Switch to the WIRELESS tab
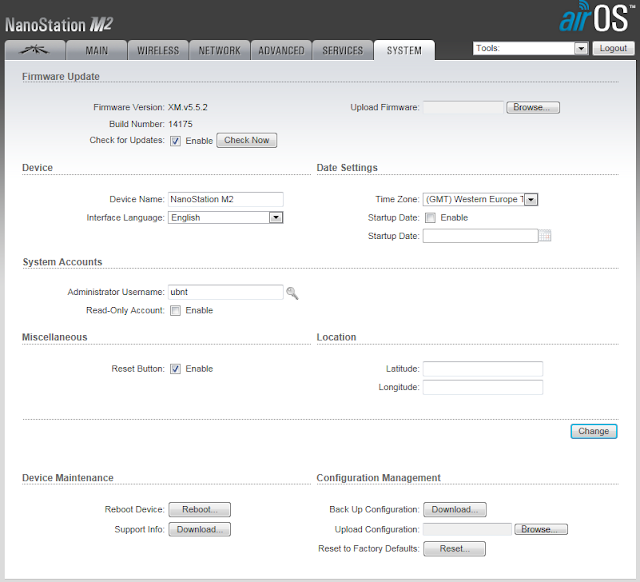Image resolution: width=640 pixels, height=582 pixels. [x=158, y=50]
